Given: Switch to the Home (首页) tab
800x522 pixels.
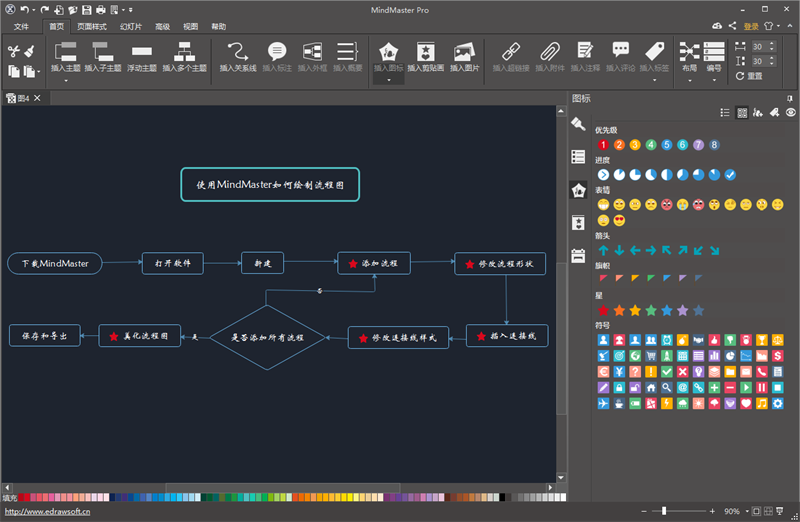Looking at the screenshot, I should point(56,27).
